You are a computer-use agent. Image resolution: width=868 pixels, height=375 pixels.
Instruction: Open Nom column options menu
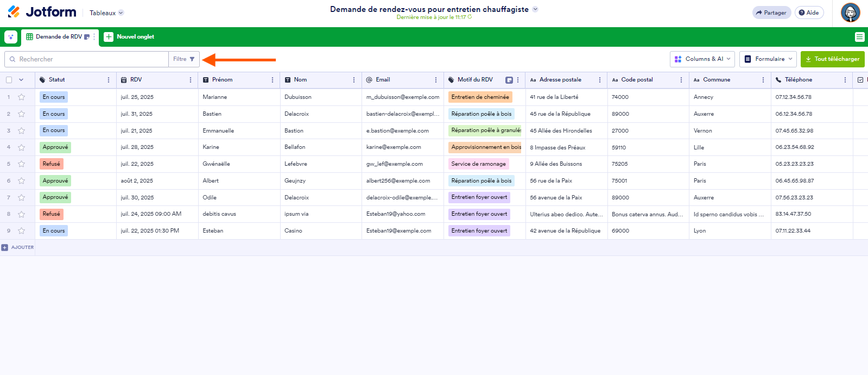(x=354, y=80)
